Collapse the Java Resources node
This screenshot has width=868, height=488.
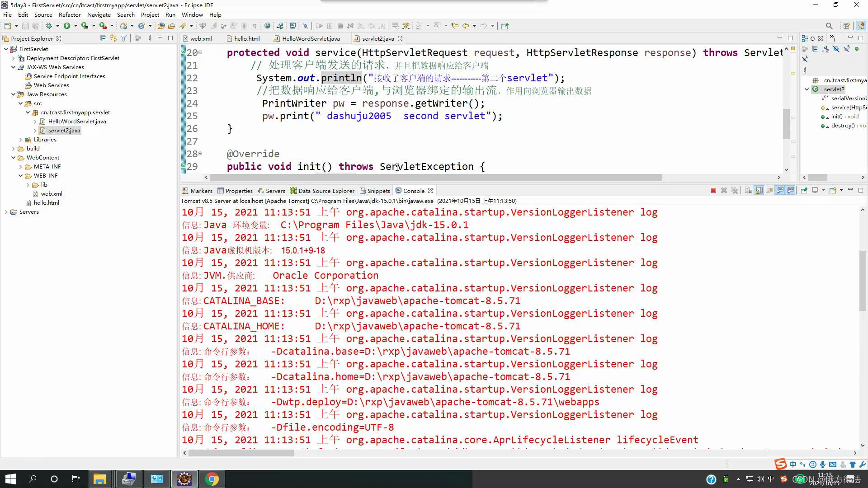pos(13,94)
